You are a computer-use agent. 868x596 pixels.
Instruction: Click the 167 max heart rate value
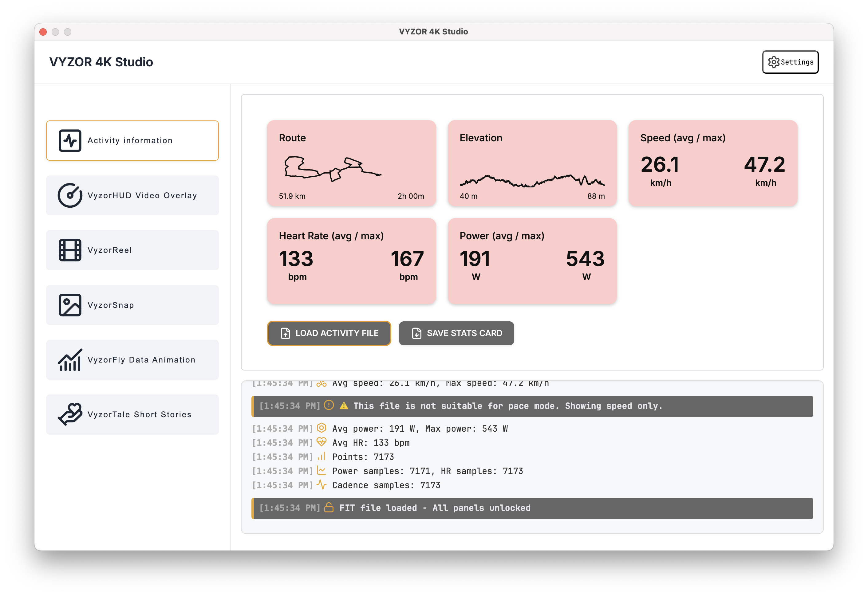click(x=407, y=259)
